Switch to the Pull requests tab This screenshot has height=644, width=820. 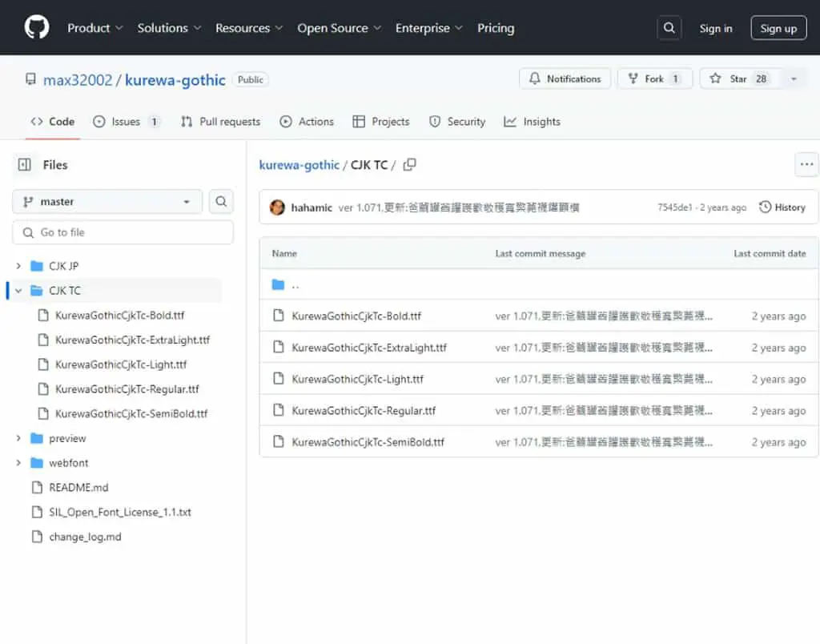220,122
